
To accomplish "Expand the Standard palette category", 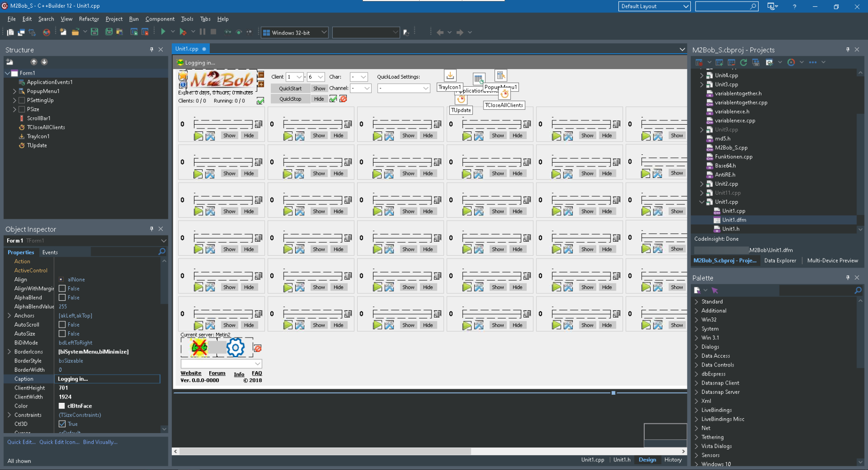I will pos(697,302).
